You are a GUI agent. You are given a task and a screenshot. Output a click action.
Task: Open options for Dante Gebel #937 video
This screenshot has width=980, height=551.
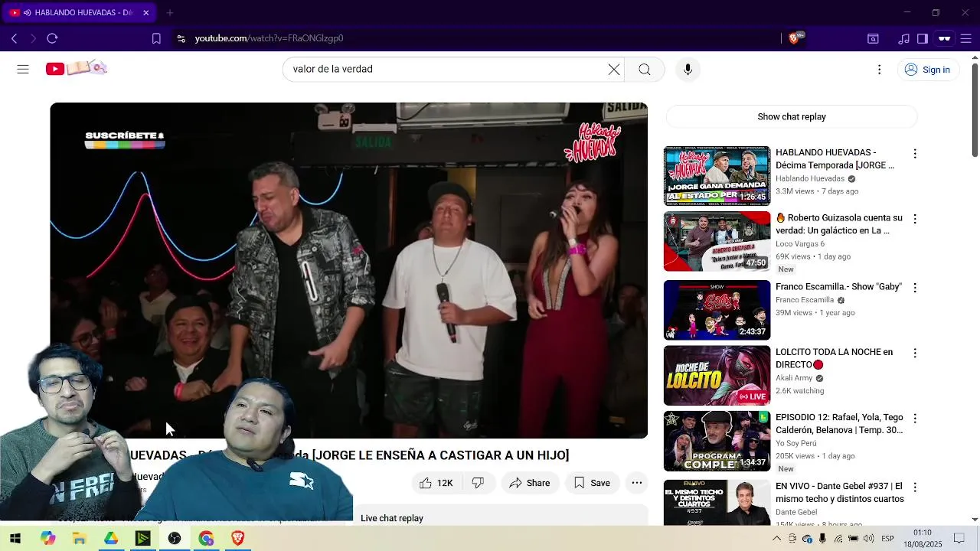click(x=914, y=487)
